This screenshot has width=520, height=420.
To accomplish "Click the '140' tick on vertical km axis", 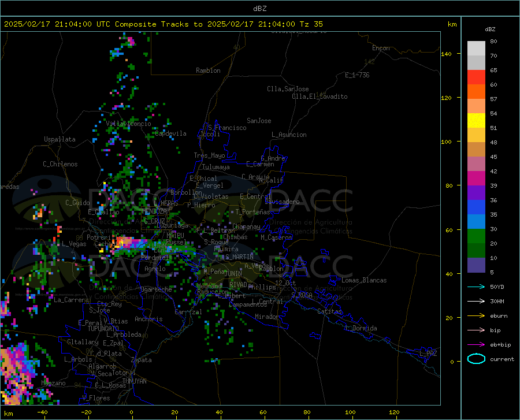I will click(446, 54).
